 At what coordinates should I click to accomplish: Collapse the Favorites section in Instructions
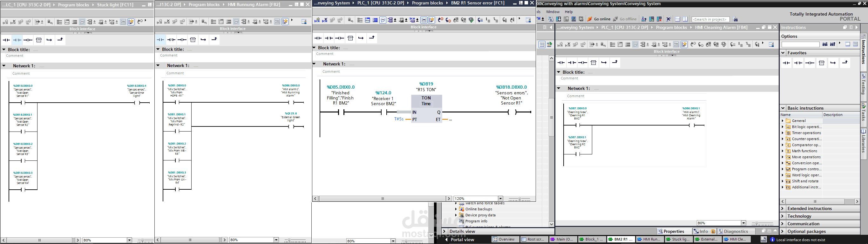(x=783, y=53)
